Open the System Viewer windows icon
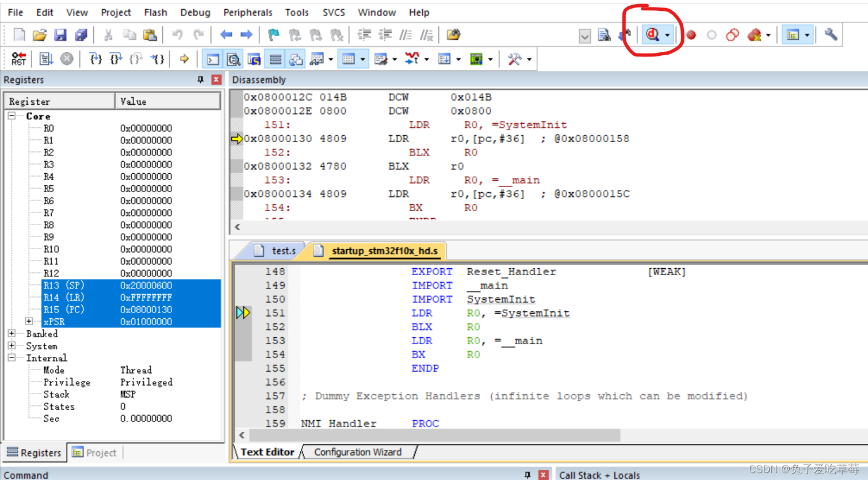 [476, 59]
